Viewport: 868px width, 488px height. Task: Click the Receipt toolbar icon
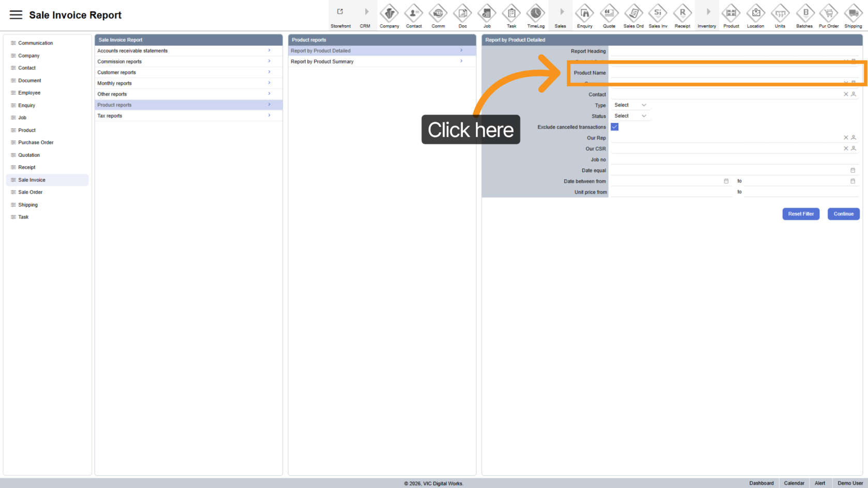pyautogui.click(x=682, y=13)
